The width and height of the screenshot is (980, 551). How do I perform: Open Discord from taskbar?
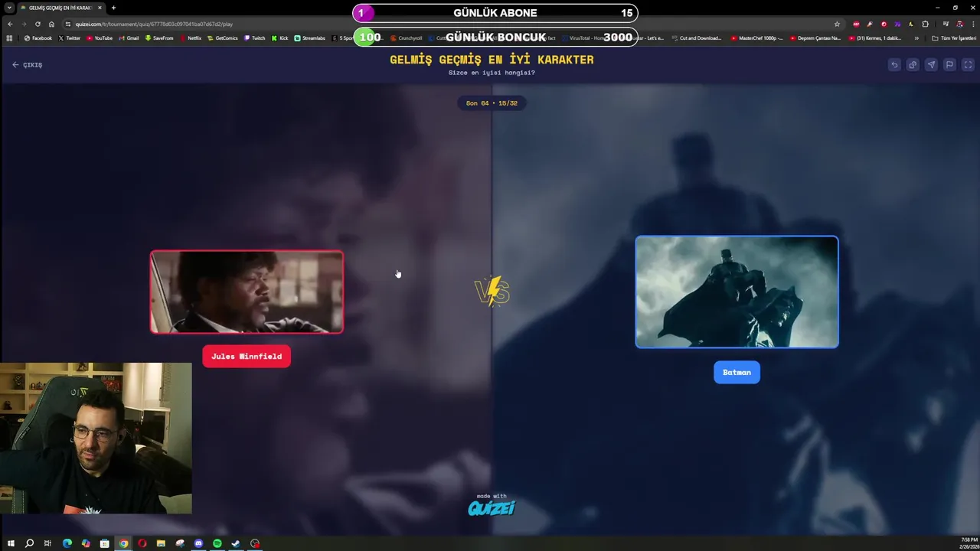pyautogui.click(x=198, y=543)
